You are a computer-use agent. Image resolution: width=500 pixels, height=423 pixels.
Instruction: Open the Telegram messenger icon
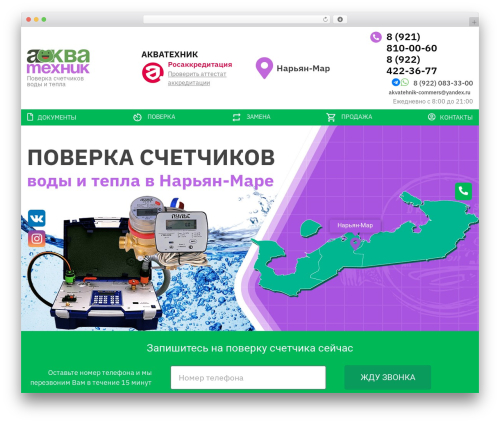[396, 82]
